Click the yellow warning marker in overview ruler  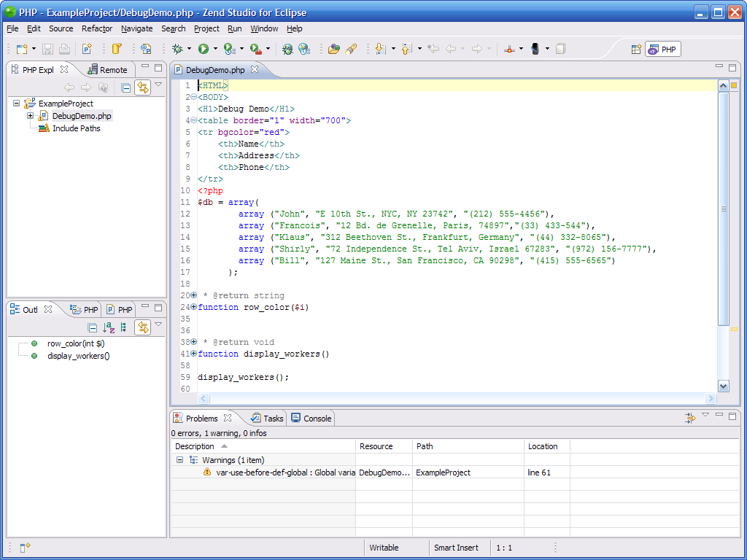click(x=734, y=329)
